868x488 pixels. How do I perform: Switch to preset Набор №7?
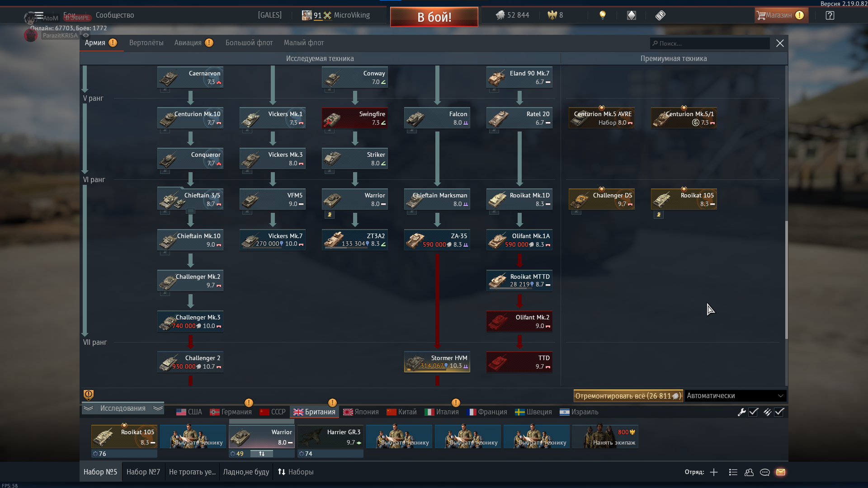pos(143,472)
